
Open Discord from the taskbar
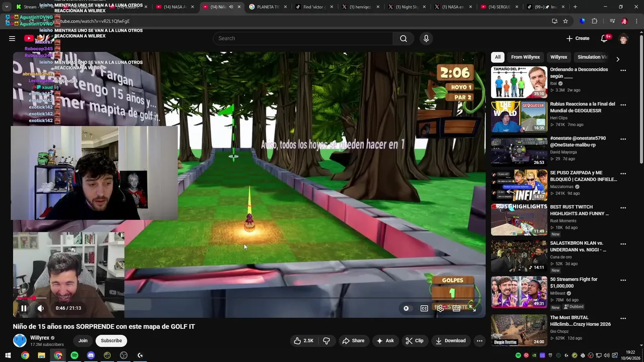point(91,355)
